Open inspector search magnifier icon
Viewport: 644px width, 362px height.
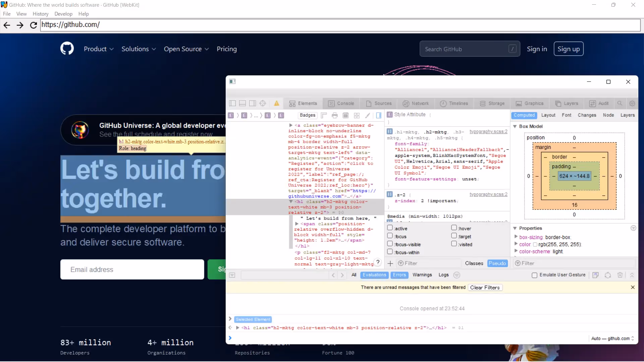click(x=620, y=103)
